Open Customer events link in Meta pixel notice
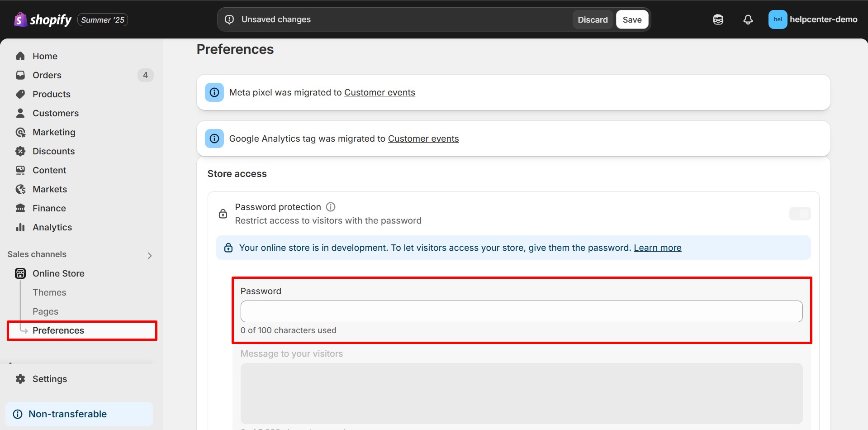The width and height of the screenshot is (868, 430). (379, 92)
